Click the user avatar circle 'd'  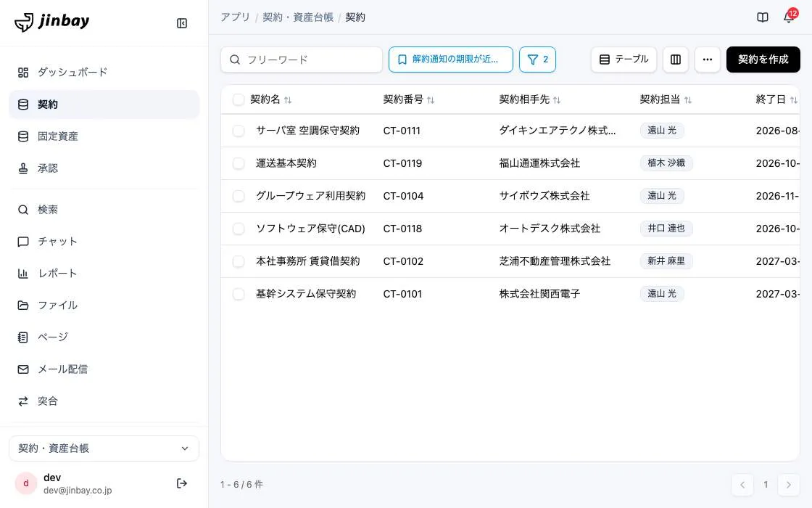pos(26,483)
